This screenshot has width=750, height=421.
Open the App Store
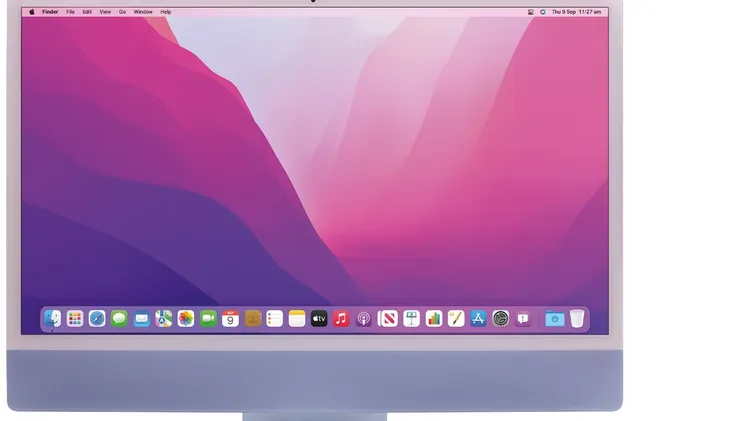pos(478,318)
